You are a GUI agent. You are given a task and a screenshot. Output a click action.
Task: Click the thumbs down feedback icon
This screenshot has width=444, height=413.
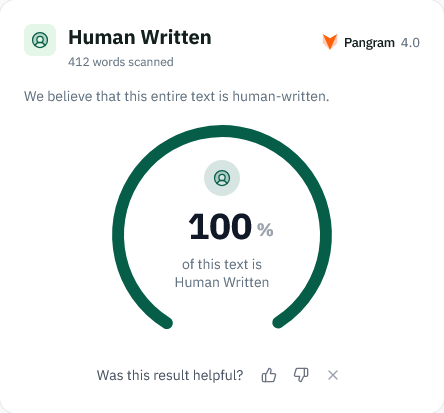(301, 375)
